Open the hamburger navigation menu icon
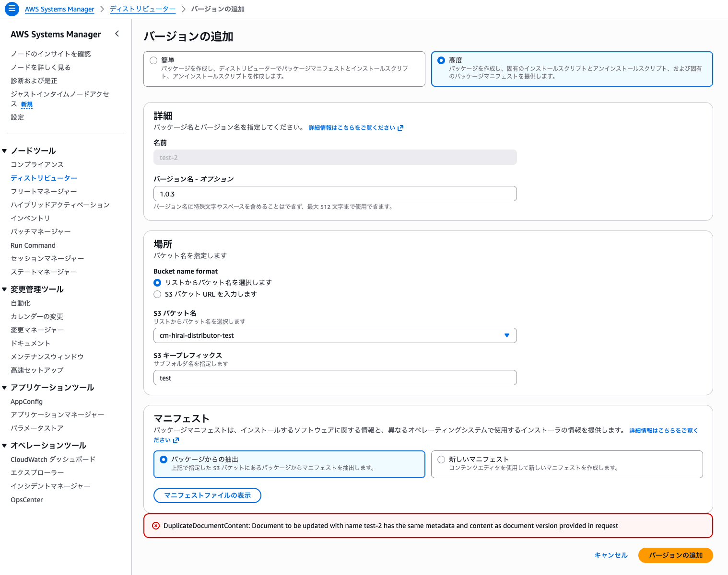 coord(12,9)
